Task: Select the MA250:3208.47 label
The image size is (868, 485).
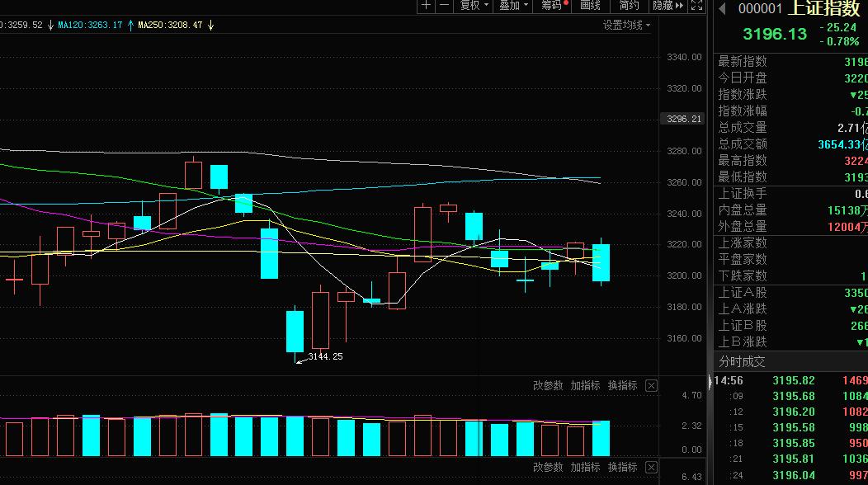Action: coord(170,25)
